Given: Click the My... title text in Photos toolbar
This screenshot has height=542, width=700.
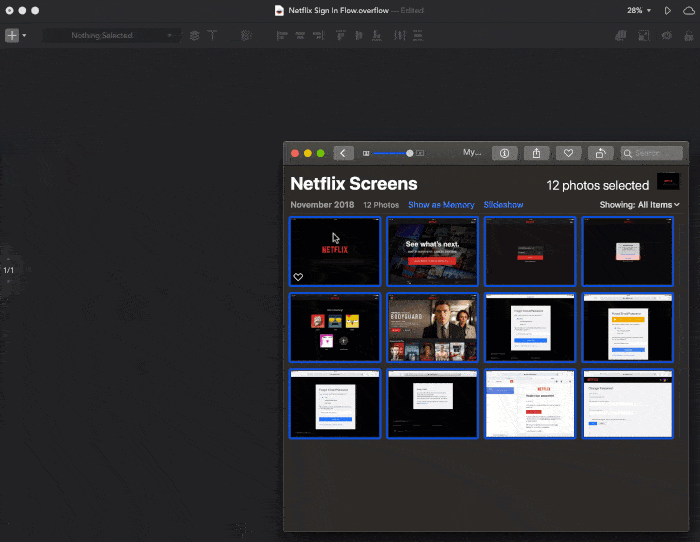Looking at the screenshot, I should tap(472, 152).
